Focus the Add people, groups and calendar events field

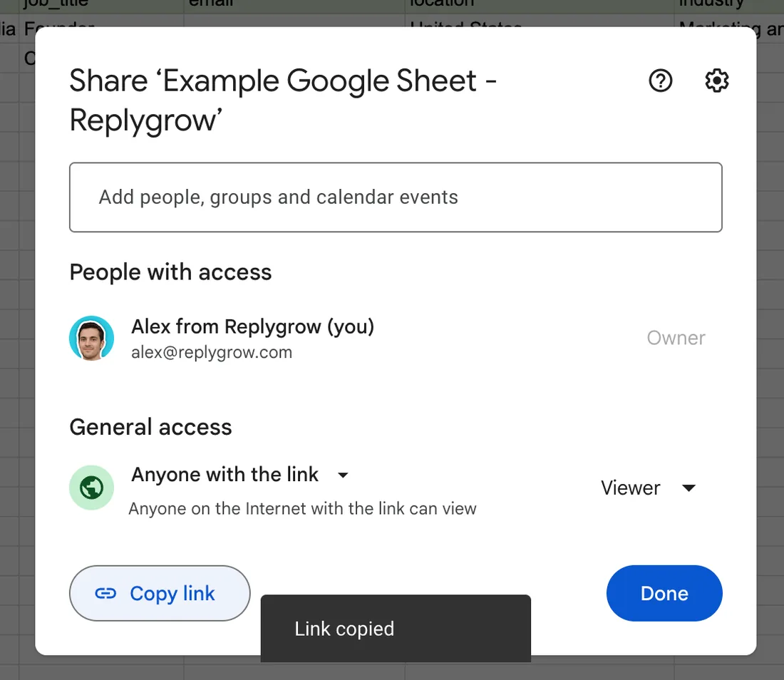pos(396,197)
